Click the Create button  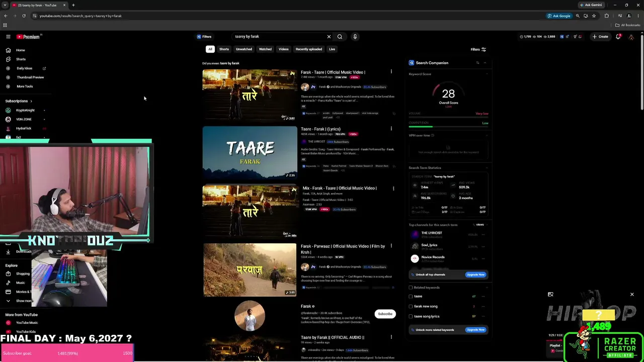[600, 37]
